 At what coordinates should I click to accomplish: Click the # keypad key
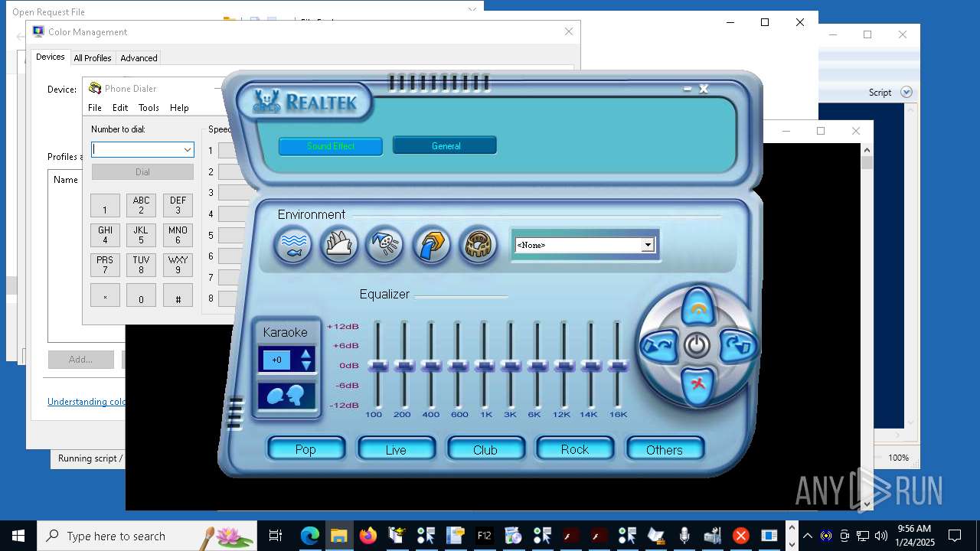(x=178, y=295)
